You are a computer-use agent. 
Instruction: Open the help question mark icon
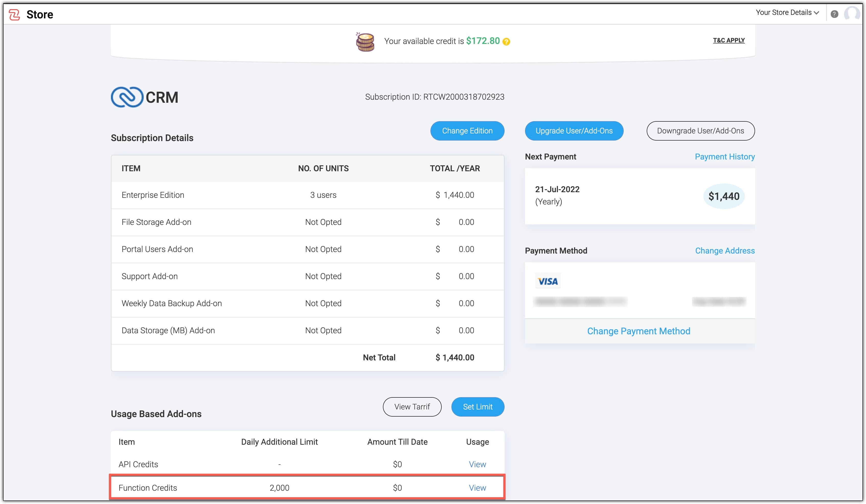click(834, 14)
